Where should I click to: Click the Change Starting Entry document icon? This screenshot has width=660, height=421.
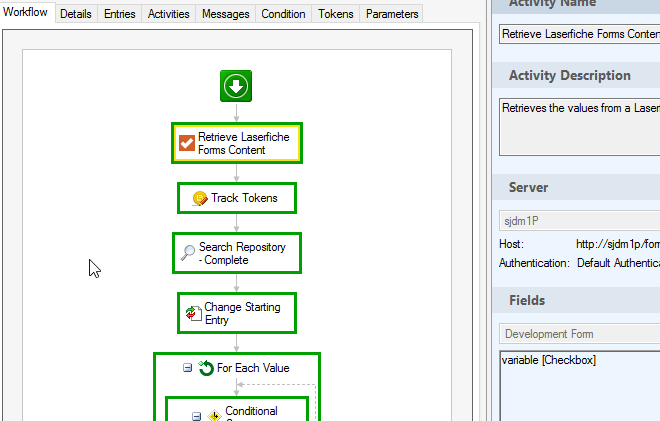194,313
